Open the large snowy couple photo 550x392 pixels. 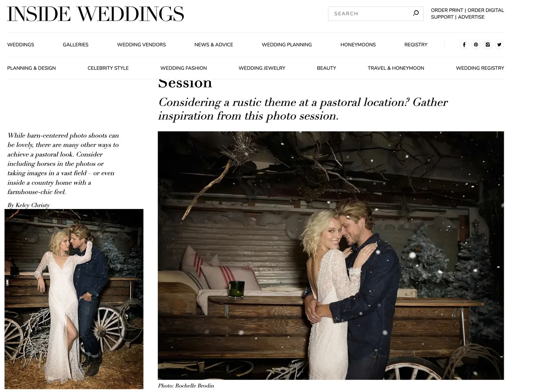331,256
